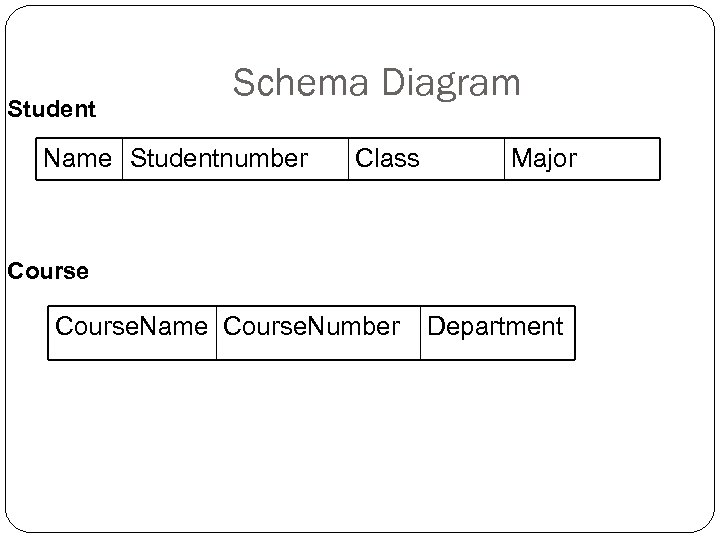Click the slide frame's bottom-right rounded corner
This screenshot has width=720, height=540.
(x=708, y=524)
